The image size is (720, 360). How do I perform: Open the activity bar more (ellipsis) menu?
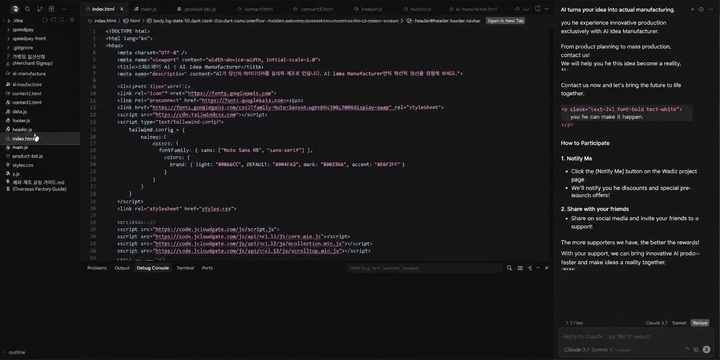tap(64, 9)
